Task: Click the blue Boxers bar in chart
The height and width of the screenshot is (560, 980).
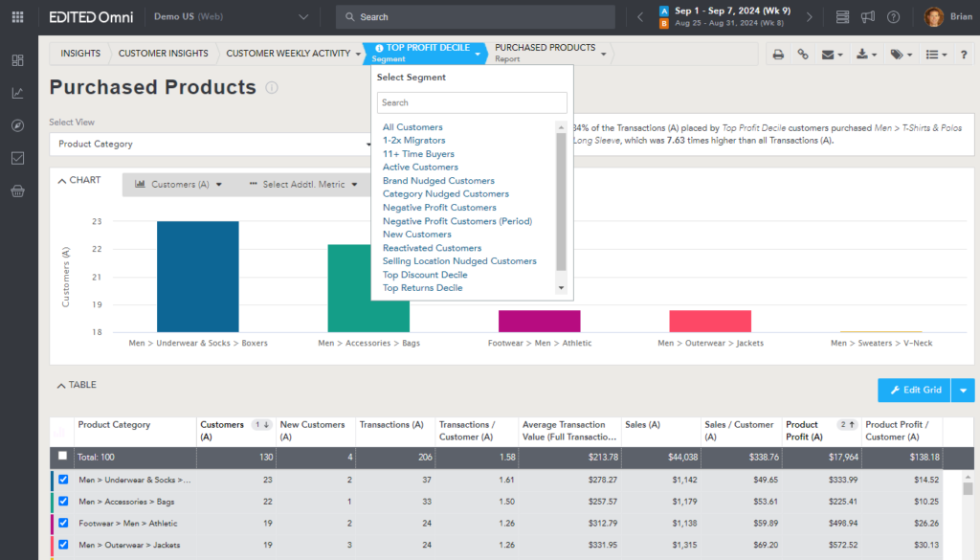Action: tap(197, 277)
